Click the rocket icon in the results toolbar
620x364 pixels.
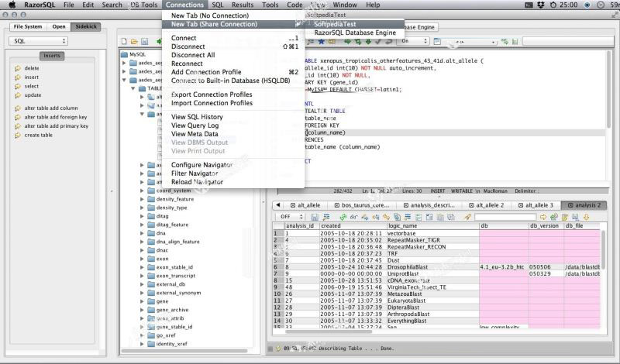point(468,217)
